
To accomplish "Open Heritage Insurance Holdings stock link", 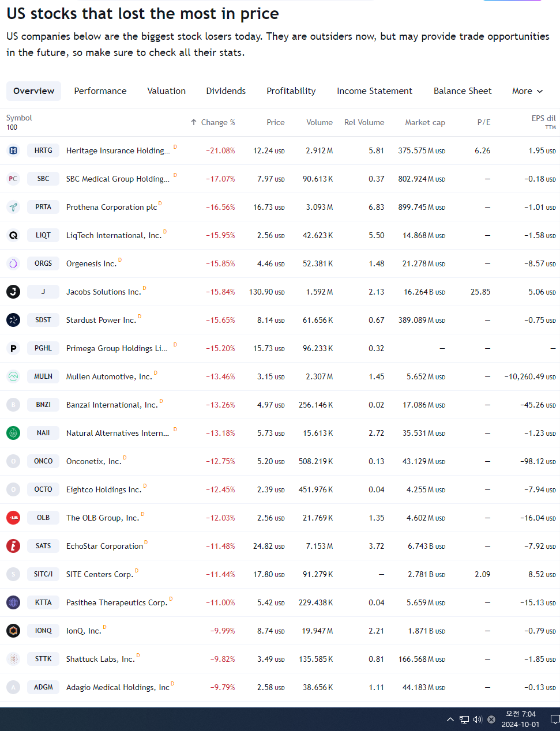I will click(118, 150).
